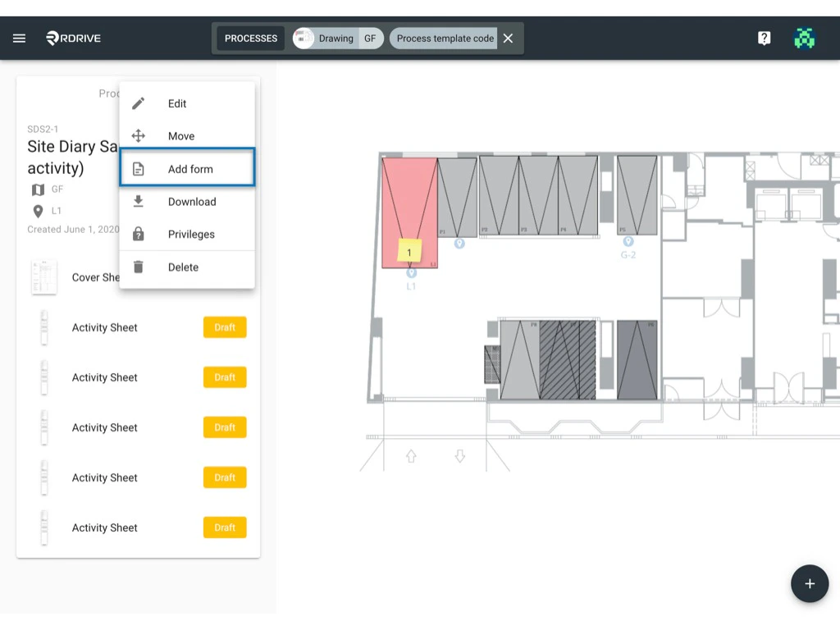Select the L1 location pin on drawing
The height and width of the screenshot is (630, 840).
pos(411,272)
